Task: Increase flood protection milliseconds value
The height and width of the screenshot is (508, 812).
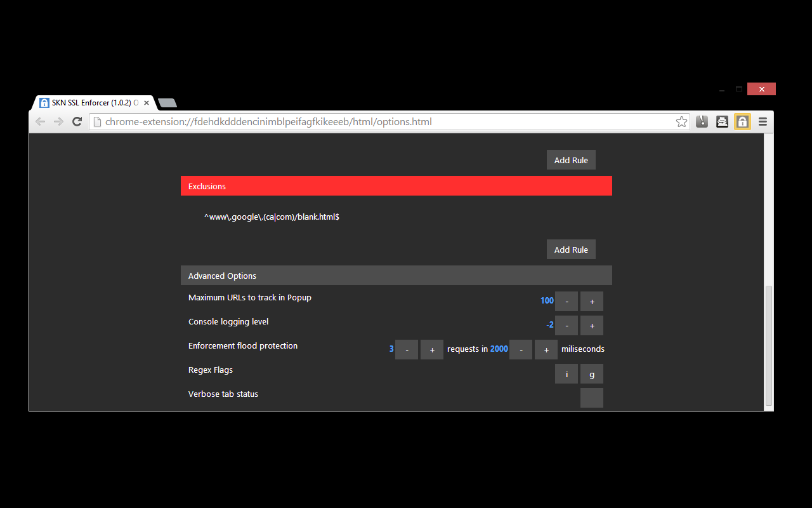Action: pyautogui.click(x=546, y=349)
